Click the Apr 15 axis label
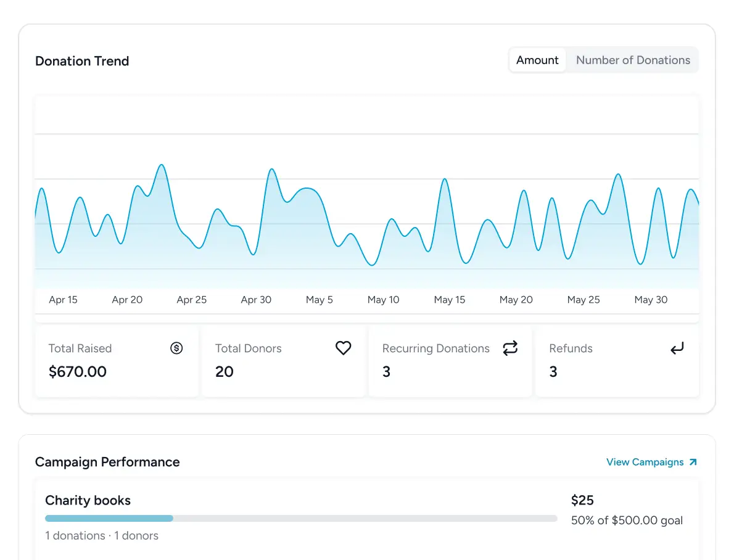 coord(63,300)
